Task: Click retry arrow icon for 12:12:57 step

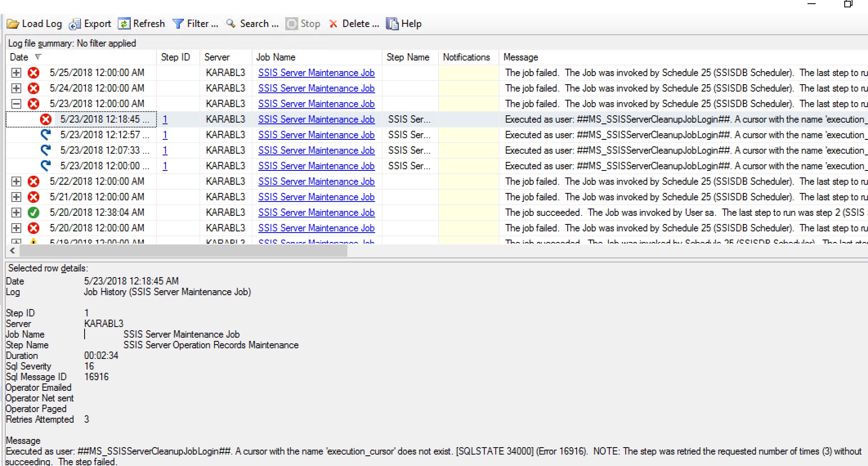Action: click(x=45, y=135)
